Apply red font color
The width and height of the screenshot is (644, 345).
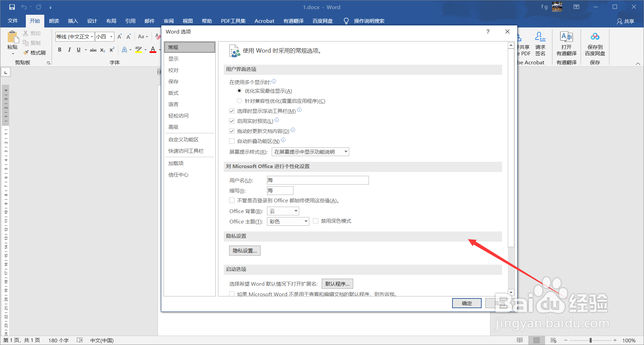[153, 50]
